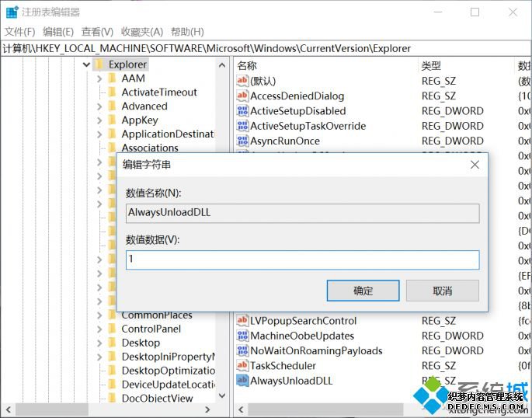Click tree pane scrollbar down arrow
This screenshot has height=418, width=532.
click(x=222, y=395)
